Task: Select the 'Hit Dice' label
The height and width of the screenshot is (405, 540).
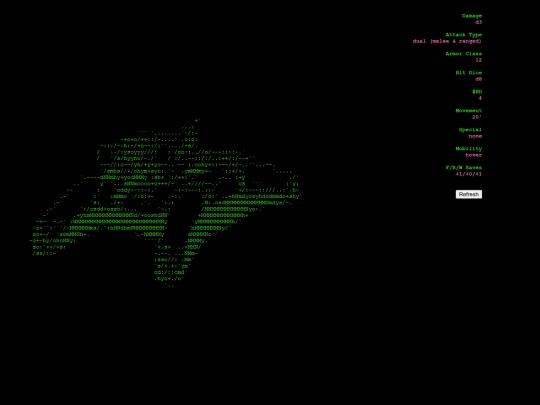Action: point(469,73)
